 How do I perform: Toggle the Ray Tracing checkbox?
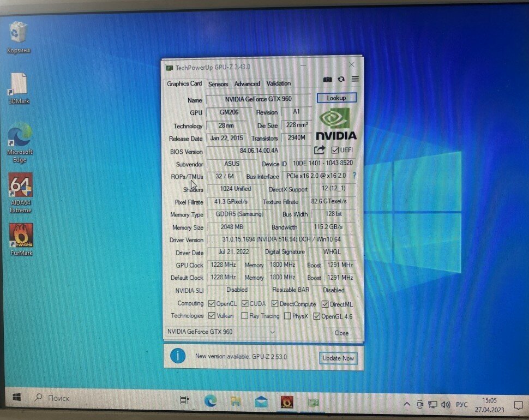click(244, 316)
